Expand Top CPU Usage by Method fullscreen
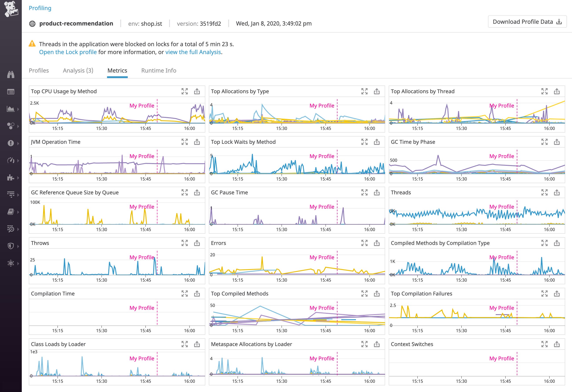572x392 pixels. click(185, 91)
